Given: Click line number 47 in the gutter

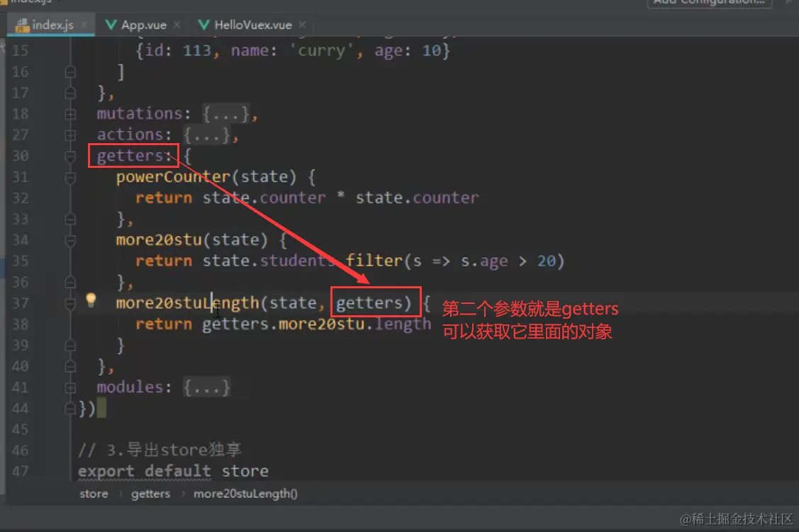Looking at the screenshot, I should click(x=21, y=471).
